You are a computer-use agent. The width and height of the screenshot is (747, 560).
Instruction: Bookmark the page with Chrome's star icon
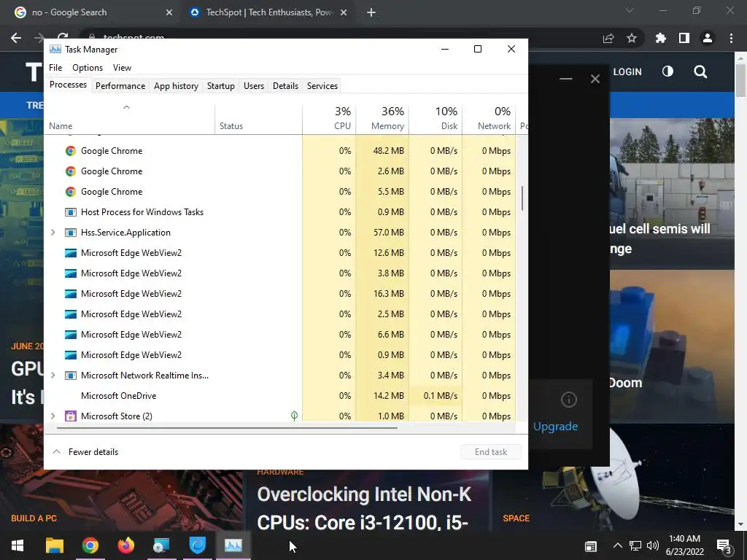click(631, 38)
